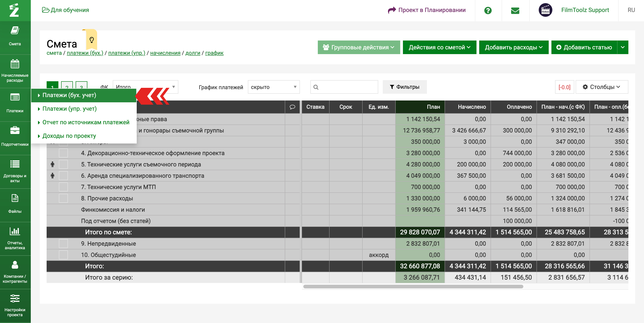Open Отчеты, аналитика chart icon
The height and width of the screenshot is (323, 644).
(15, 231)
